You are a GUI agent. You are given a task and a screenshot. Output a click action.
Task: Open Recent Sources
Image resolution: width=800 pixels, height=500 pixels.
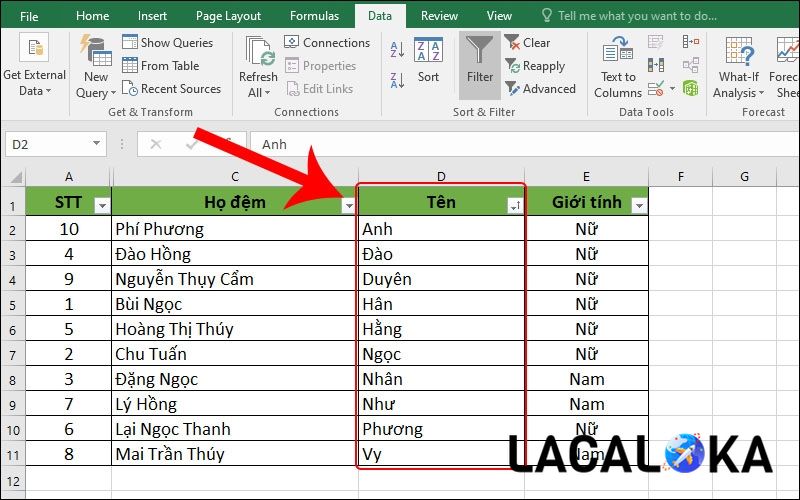(171, 88)
